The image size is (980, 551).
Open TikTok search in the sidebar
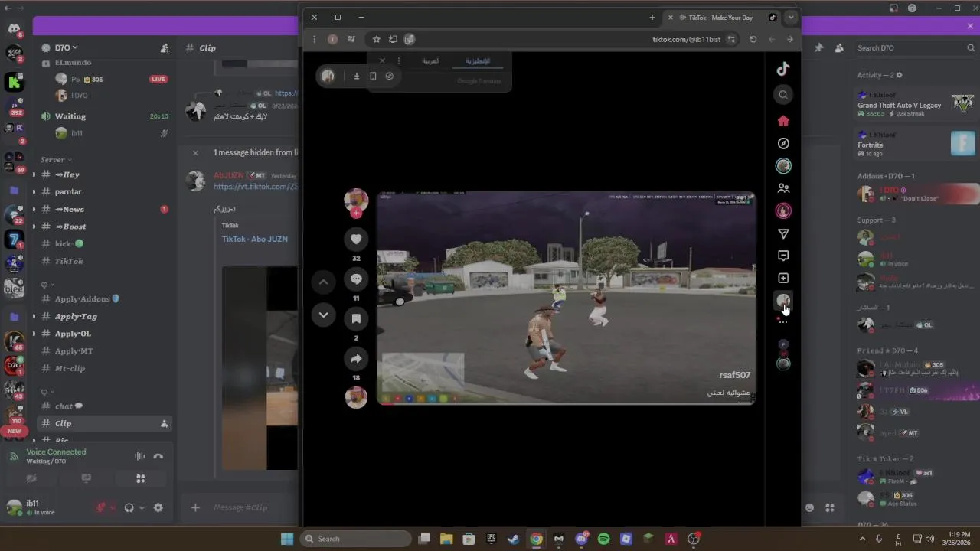(x=783, y=95)
